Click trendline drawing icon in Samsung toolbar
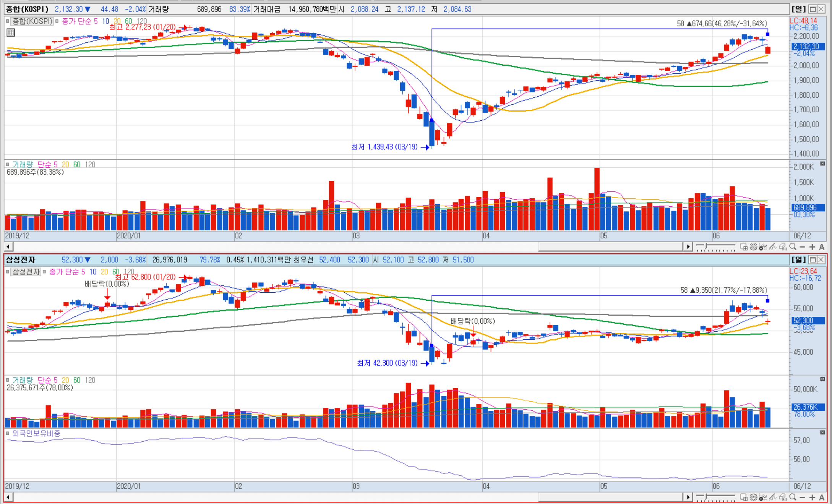Viewport: 832px width, 504px height. [773, 497]
